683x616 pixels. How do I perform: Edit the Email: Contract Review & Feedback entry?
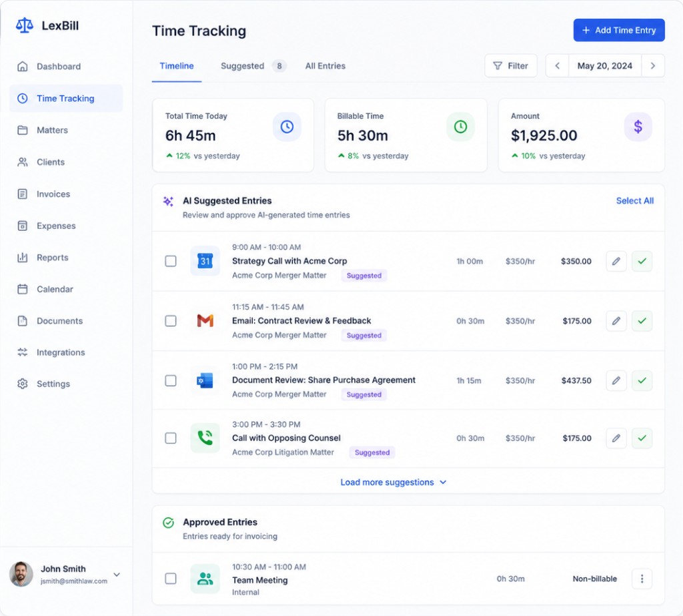pyautogui.click(x=616, y=321)
